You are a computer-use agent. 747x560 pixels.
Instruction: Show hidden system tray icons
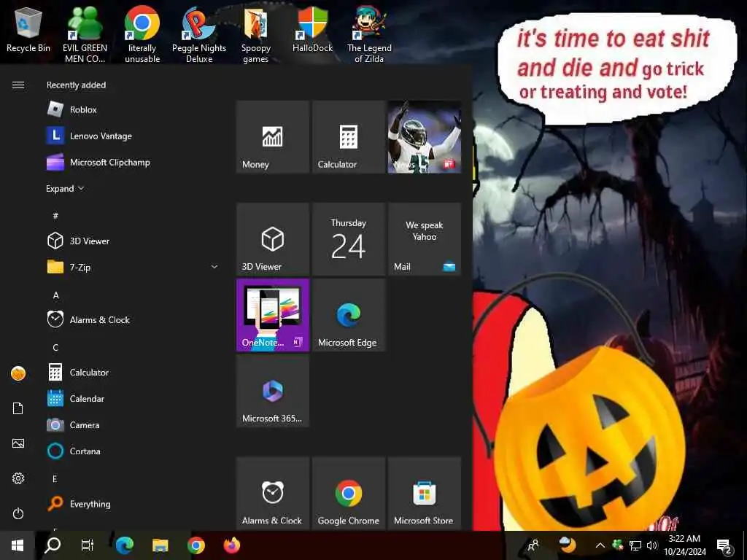(600, 545)
